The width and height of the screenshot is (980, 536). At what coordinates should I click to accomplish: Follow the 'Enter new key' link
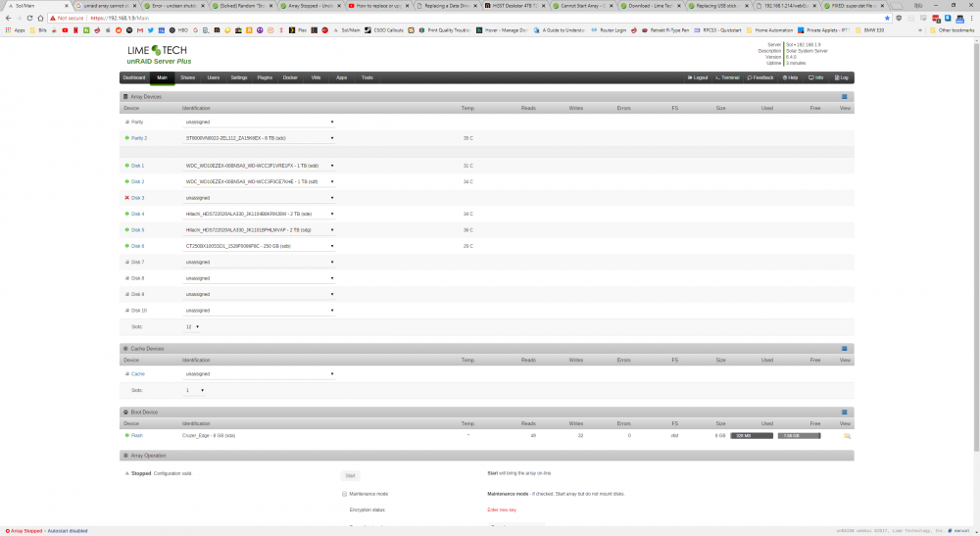(501, 511)
